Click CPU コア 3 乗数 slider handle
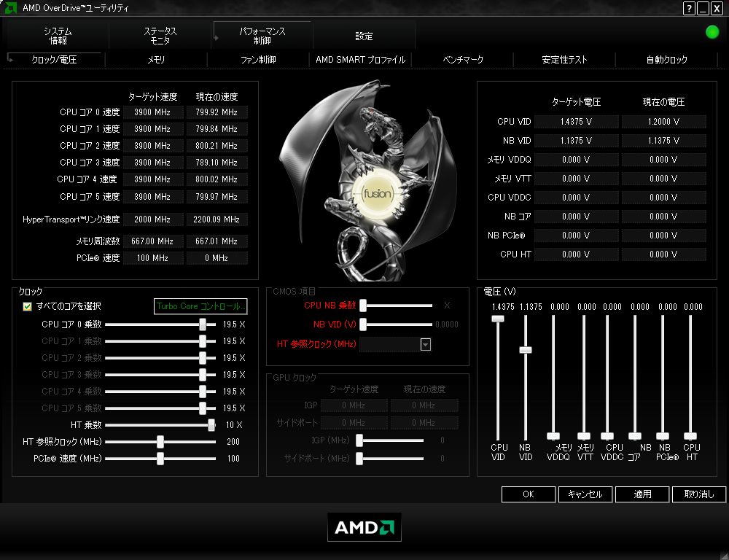Image resolution: width=729 pixels, height=560 pixels. [203, 374]
